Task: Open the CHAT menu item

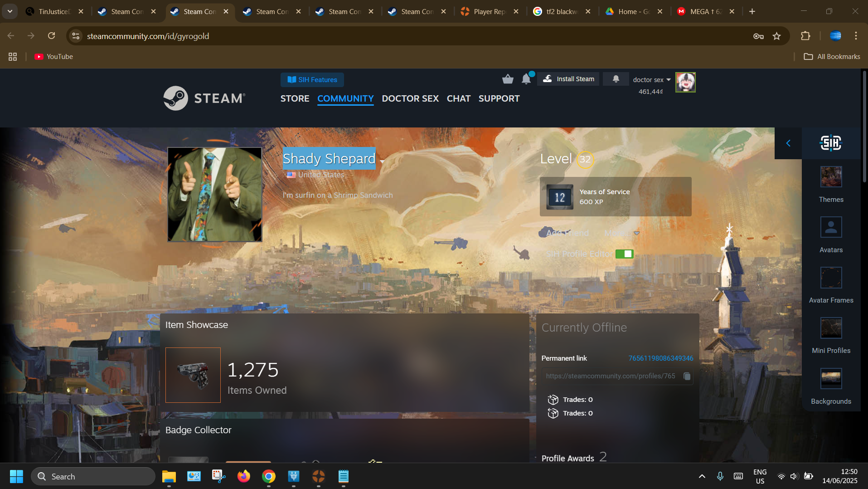Action: tap(459, 98)
